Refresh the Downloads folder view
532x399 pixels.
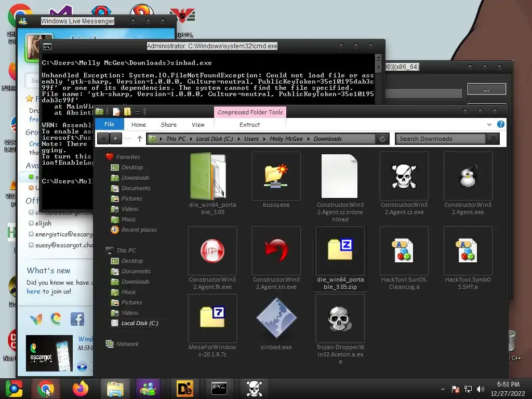point(382,139)
